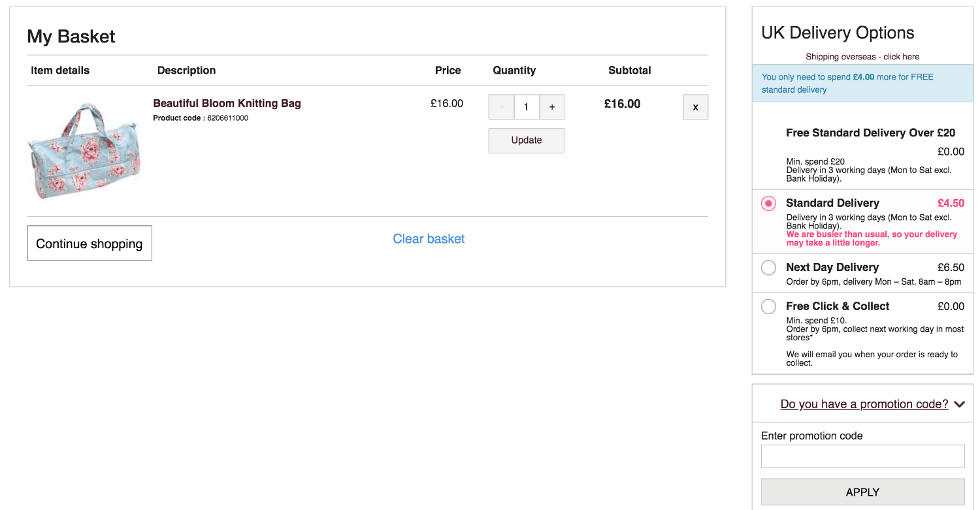Click the knitting bag product thumbnail
The image size is (980, 510).
(84, 150)
